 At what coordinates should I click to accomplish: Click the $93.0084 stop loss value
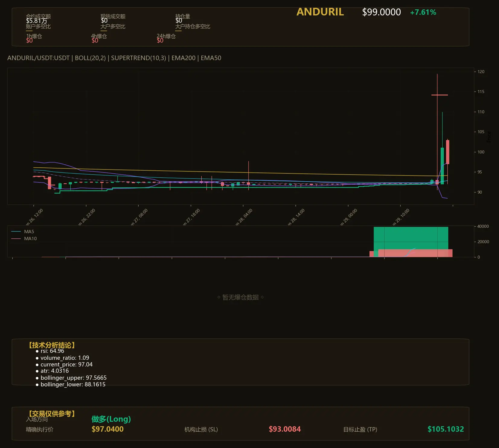[285, 429]
